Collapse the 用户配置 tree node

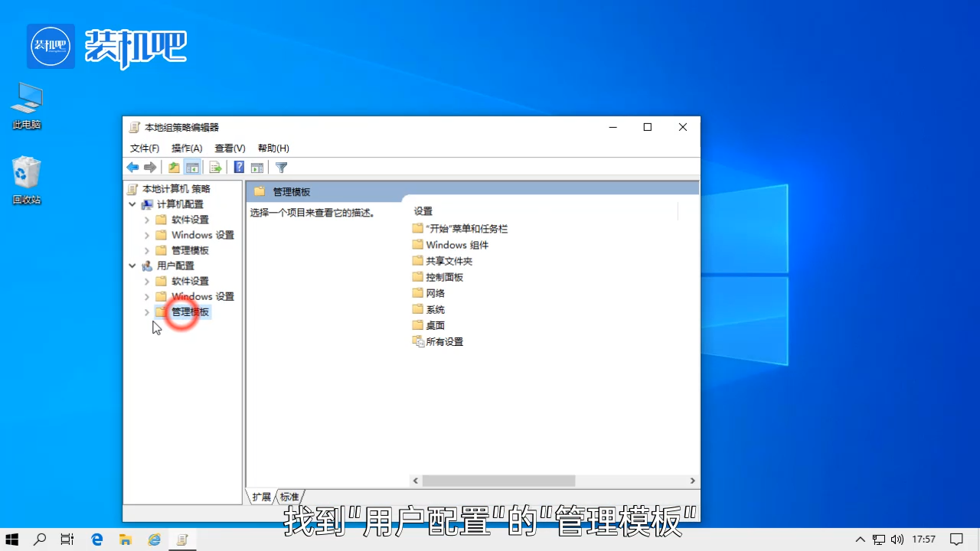tap(132, 266)
